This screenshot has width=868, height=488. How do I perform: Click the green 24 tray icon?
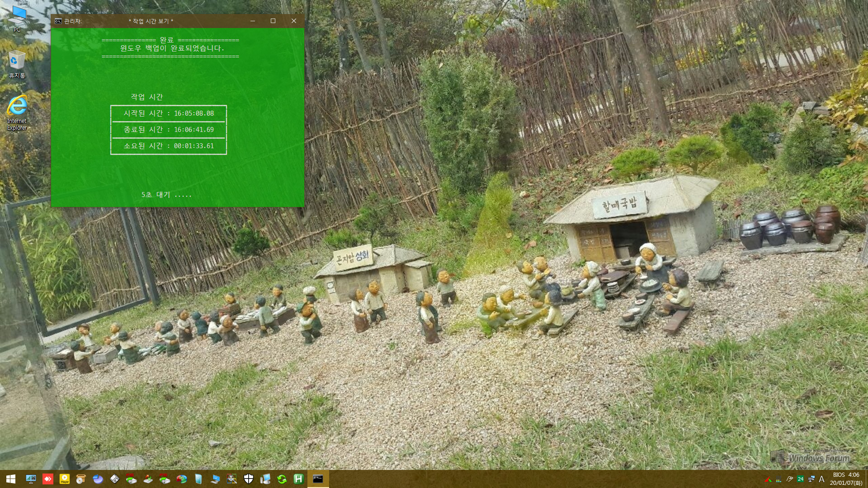[x=801, y=479]
